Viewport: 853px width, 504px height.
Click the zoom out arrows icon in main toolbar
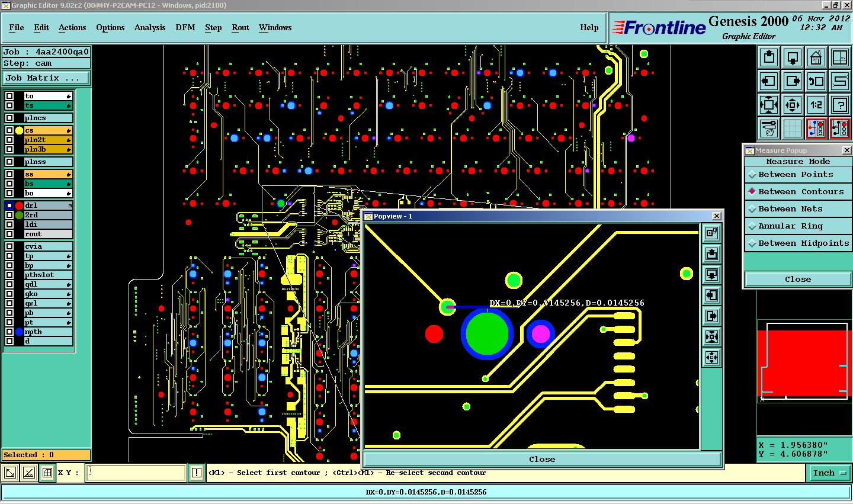(793, 105)
